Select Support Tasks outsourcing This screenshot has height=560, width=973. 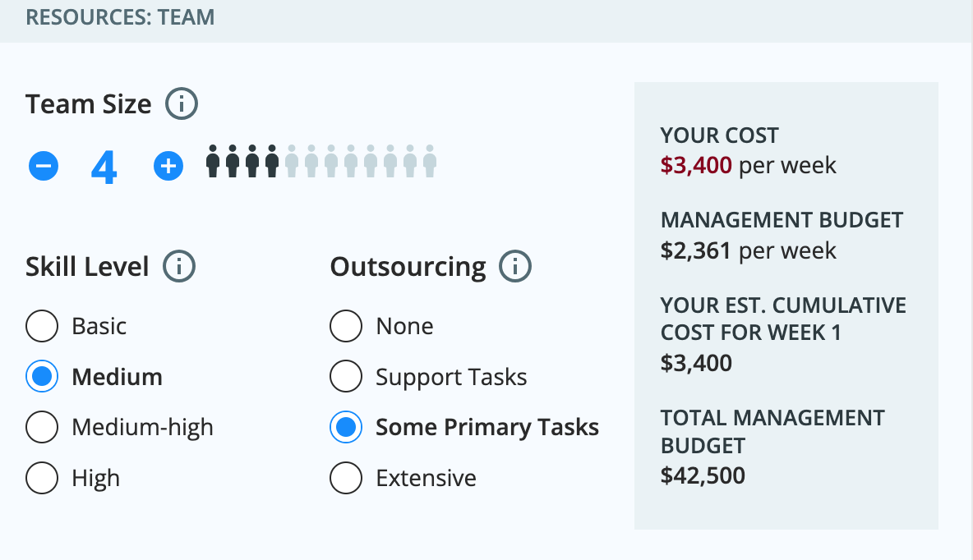pyautogui.click(x=346, y=376)
